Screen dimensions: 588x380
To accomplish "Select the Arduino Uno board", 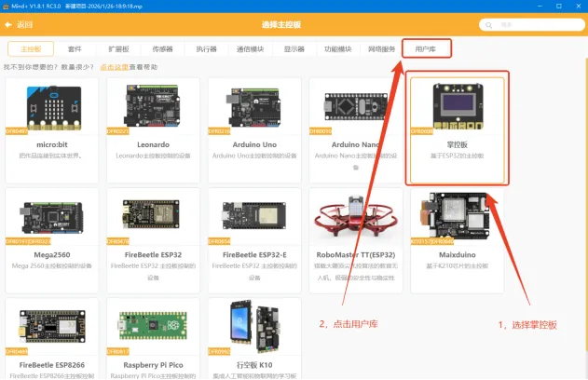I will [254, 130].
